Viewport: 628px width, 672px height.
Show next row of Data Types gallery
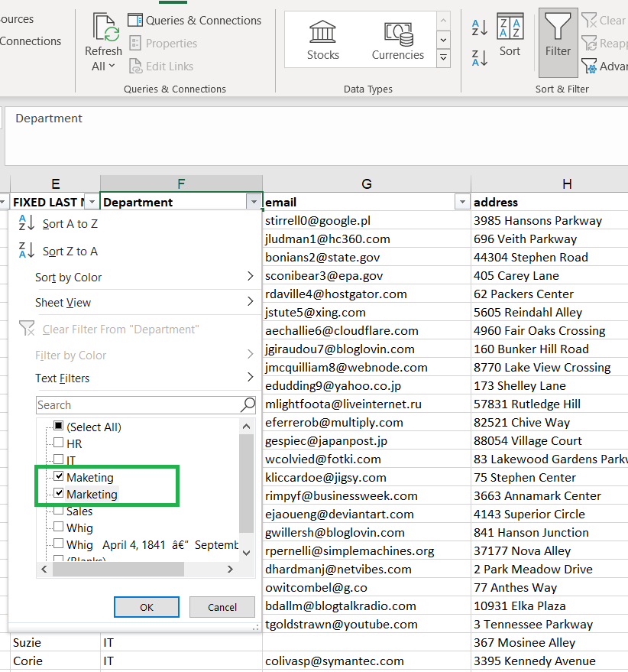[x=443, y=41]
